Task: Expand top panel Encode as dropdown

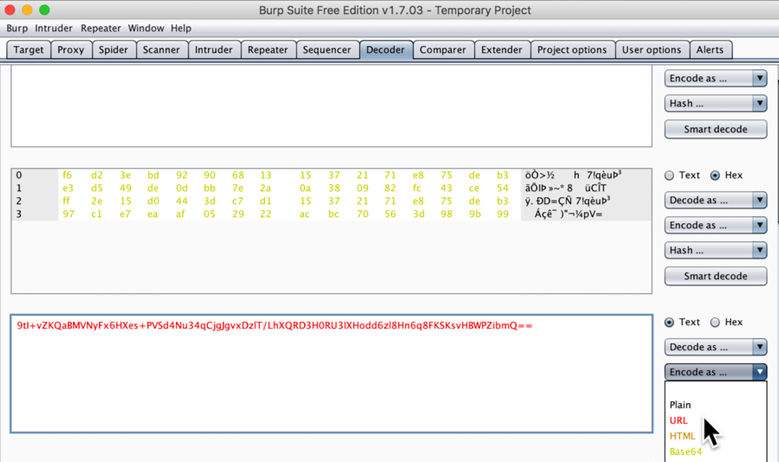Action: pyautogui.click(x=715, y=78)
